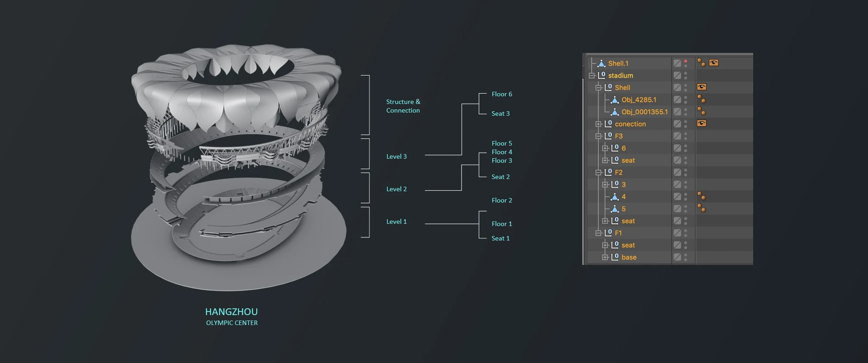This screenshot has height=363, width=868.
Task: Collapse the F2 group
Action: 599,172
